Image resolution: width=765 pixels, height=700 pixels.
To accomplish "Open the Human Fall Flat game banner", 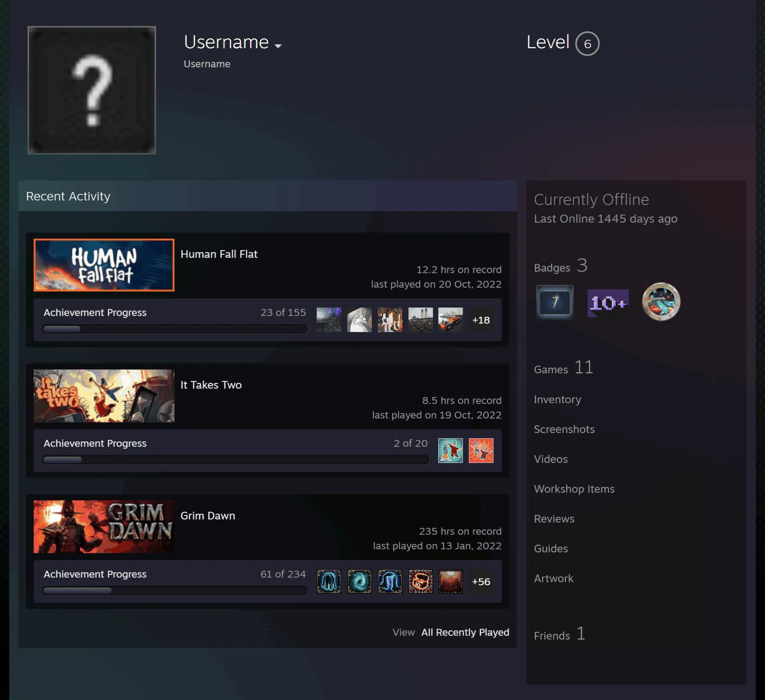I will coord(104,265).
